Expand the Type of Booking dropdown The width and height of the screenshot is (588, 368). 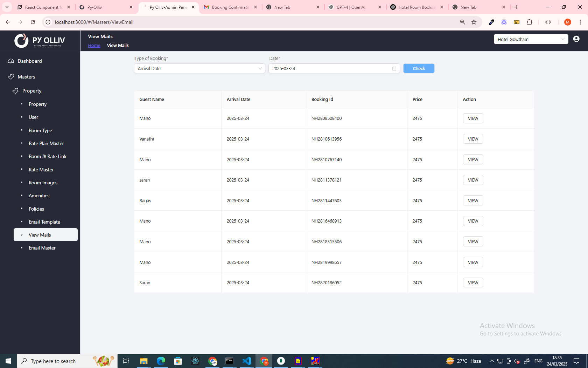199,69
